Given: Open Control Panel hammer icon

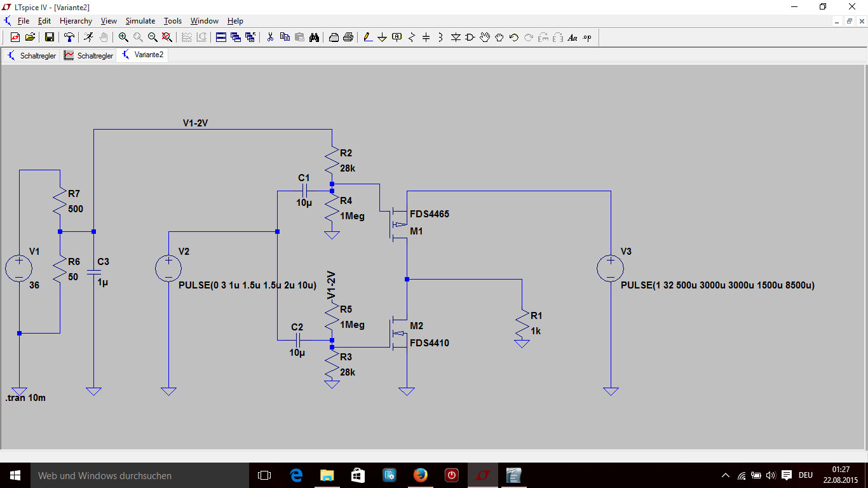Looking at the screenshot, I should click(x=69, y=37).
